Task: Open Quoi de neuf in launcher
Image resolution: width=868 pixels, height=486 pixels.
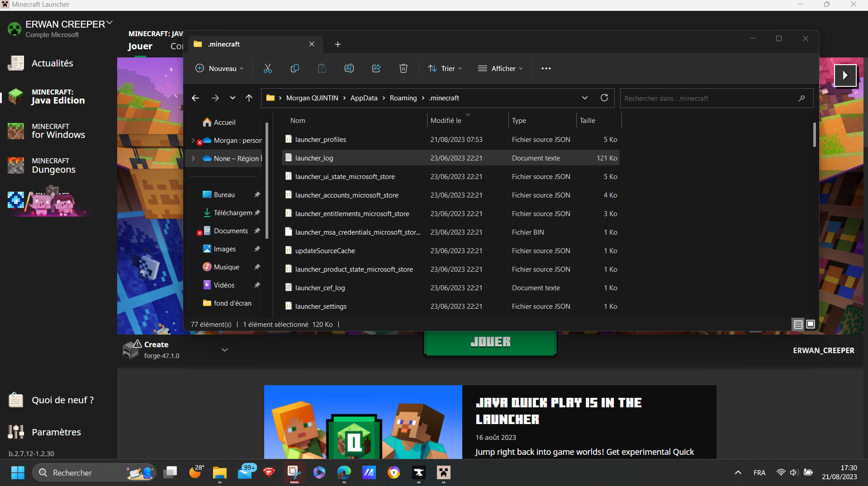Action: point(62,400)
